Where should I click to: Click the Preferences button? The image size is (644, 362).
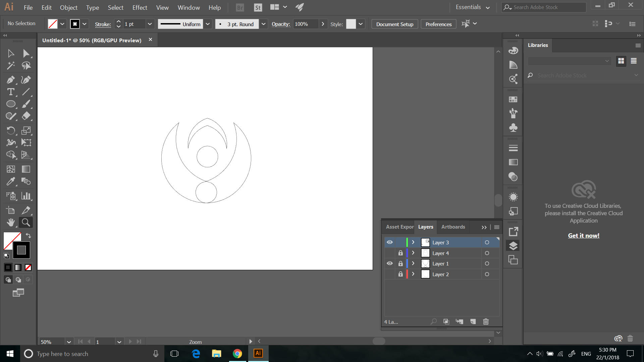tap(438, 24)
